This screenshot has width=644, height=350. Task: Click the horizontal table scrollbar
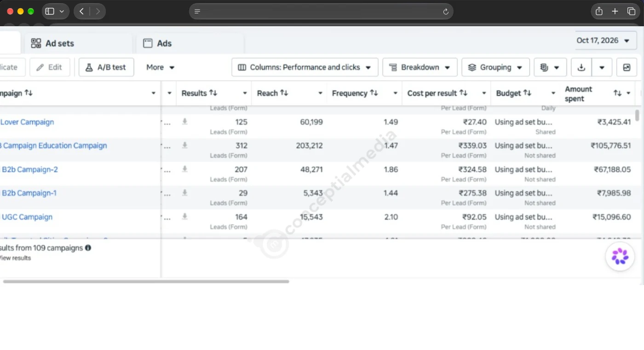click(146, 281)
